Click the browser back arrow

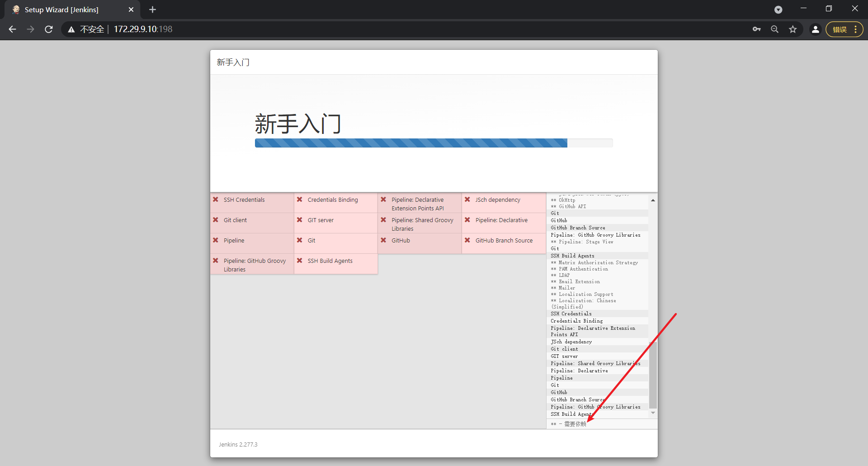[12, 29]
